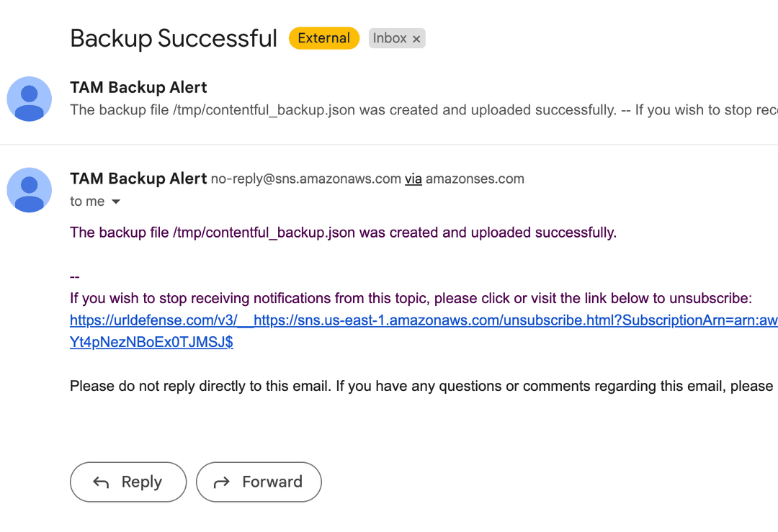The height and width of the screenshot is (532, 778).
Task: Click the Forward arrow icon
Action: click(220, 482)
